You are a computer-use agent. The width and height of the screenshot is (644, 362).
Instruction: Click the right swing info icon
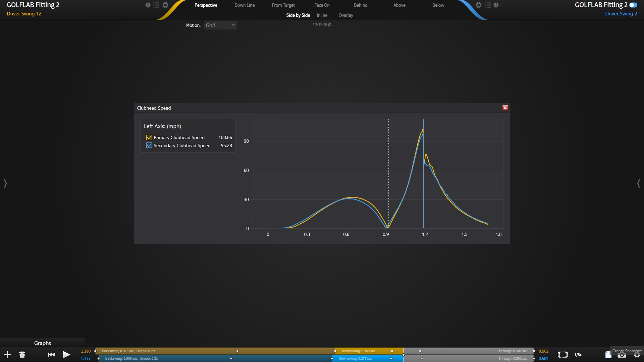[x=496, y=5]
